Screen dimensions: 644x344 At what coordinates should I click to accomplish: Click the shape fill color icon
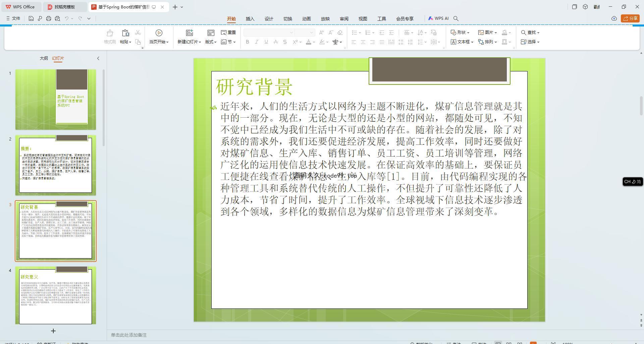point(504,33)
